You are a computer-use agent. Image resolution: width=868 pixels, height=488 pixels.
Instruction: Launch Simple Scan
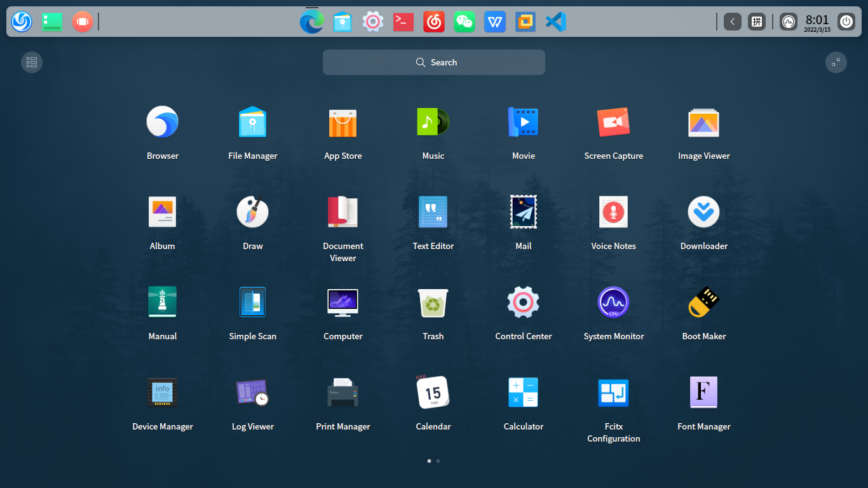[253, 302]
